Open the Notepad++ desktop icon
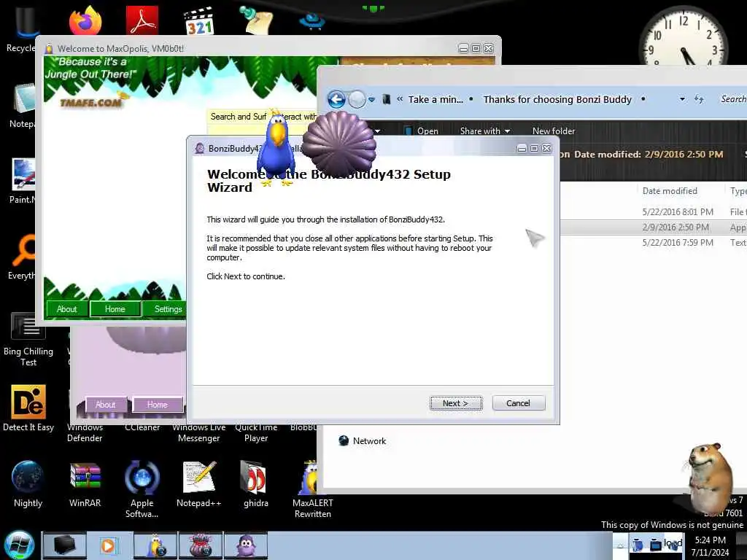The image size is (747, 560). [x=199, y=484]
